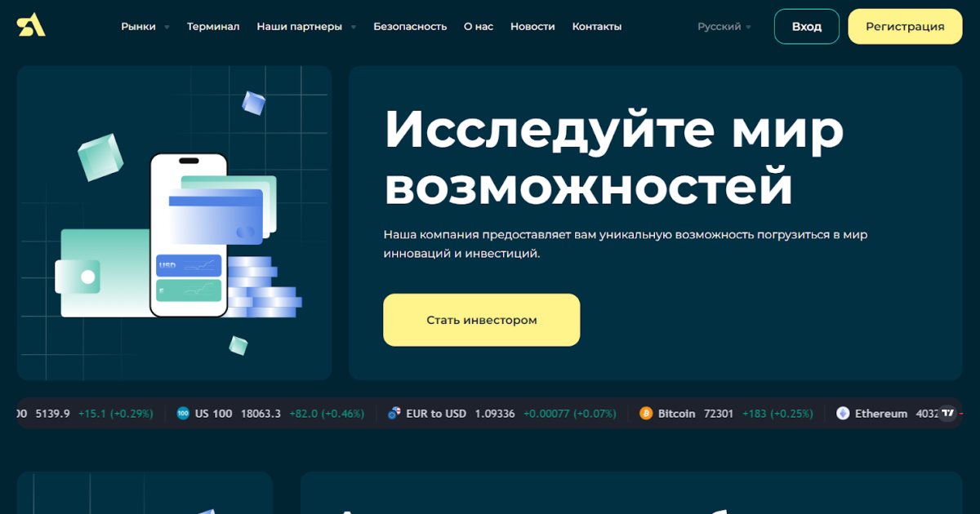Open the Наши партнеры menu
Viewport: 980px width, 514px height.
(300, 26)
